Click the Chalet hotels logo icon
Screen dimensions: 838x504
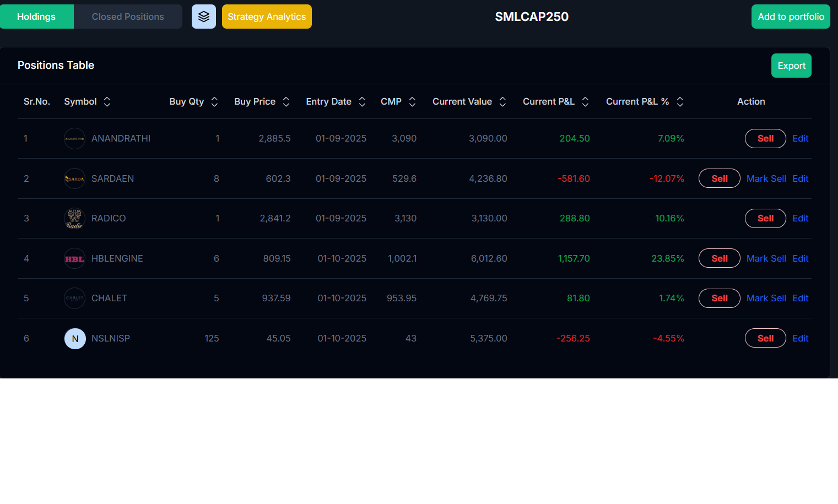tap(75, 298)
